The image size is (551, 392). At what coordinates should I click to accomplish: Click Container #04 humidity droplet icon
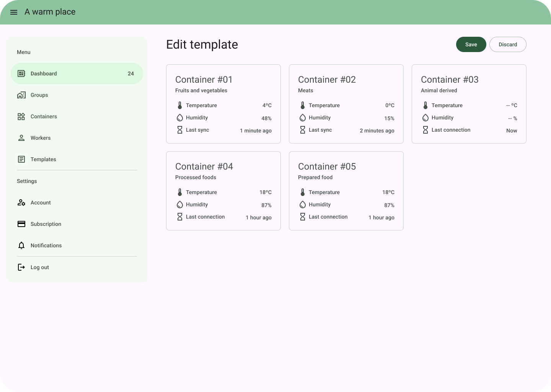(180, 204)
